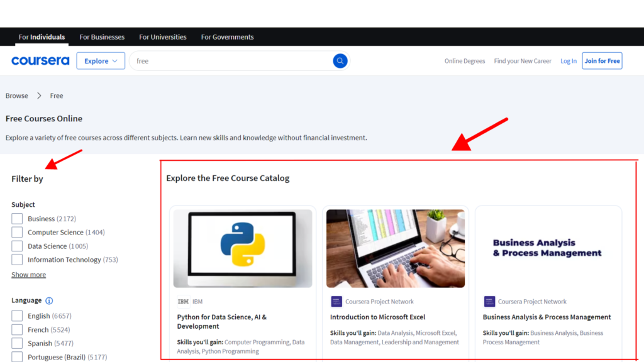Click the Language info icon

(49, 301)
